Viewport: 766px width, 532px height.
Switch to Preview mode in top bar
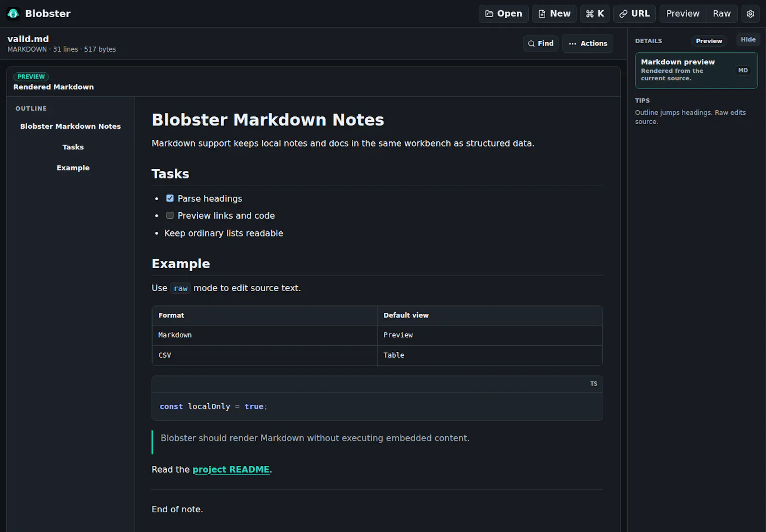[x=683, y=13]
